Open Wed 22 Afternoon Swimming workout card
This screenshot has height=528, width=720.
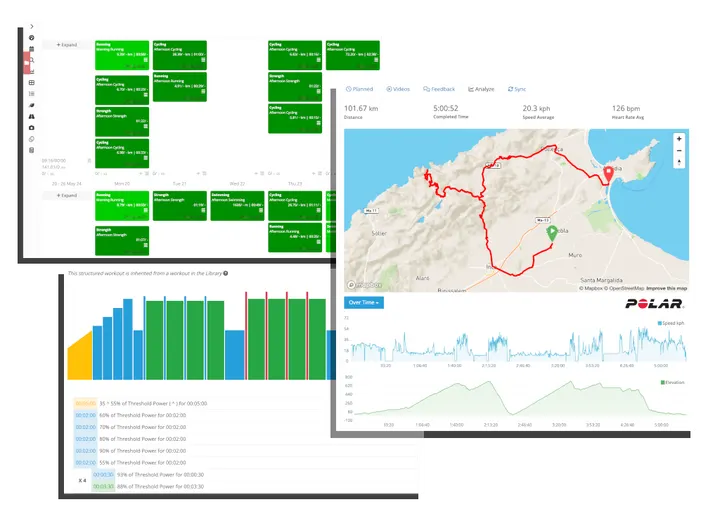point(237,206)
